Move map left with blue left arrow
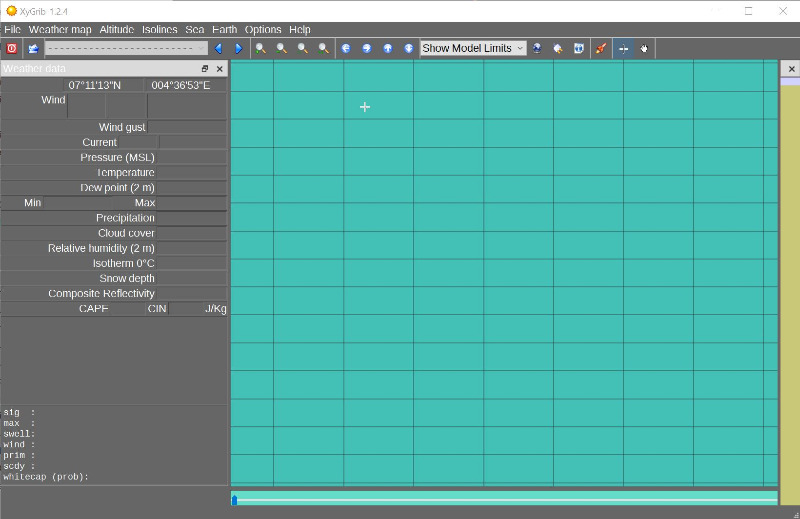This screenshot has width=800, height=519. point(346,48)
